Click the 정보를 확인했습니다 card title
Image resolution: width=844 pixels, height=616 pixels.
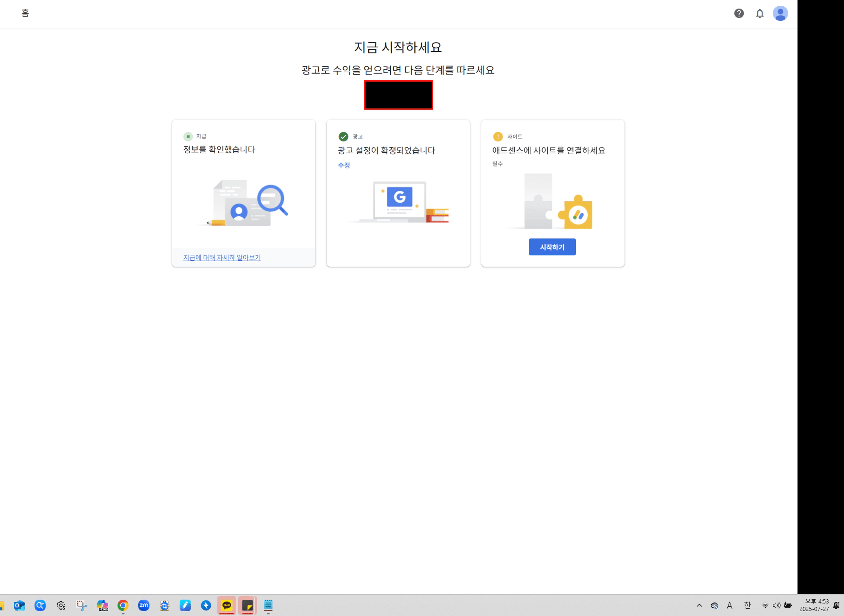click(x=219, y=150)
